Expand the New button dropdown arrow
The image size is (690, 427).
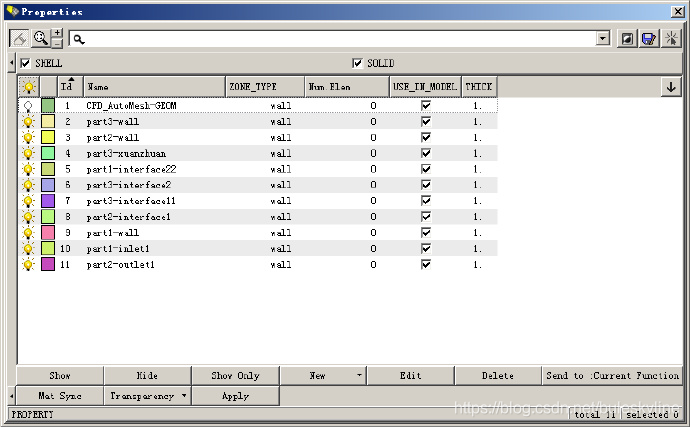[359, 376]
